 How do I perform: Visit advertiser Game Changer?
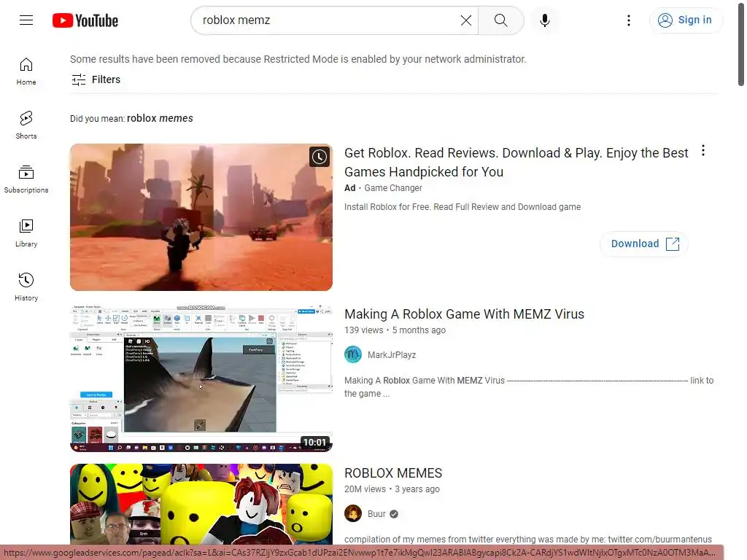[393, 188]
